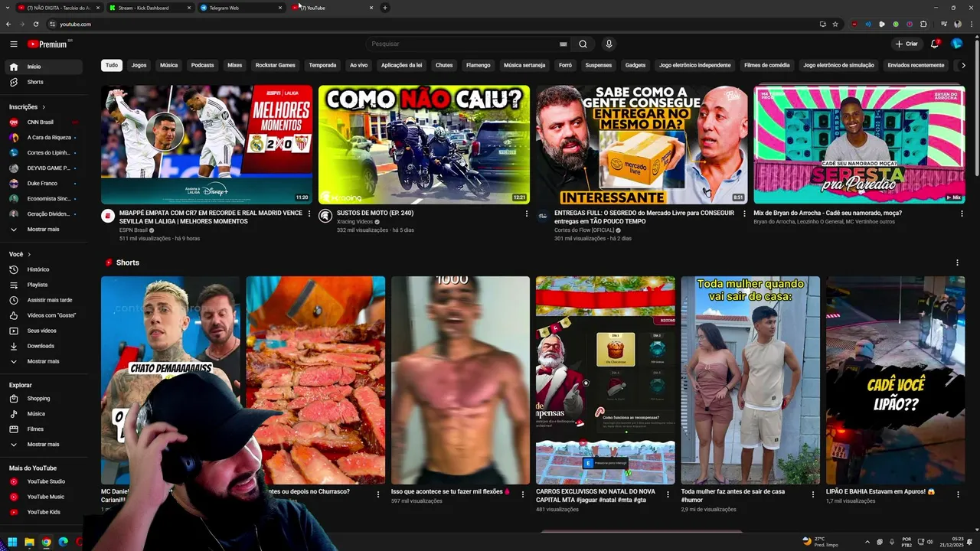
Task: Open YouTube Studio link
Action: pyautogui.click(x=45, y=481)
